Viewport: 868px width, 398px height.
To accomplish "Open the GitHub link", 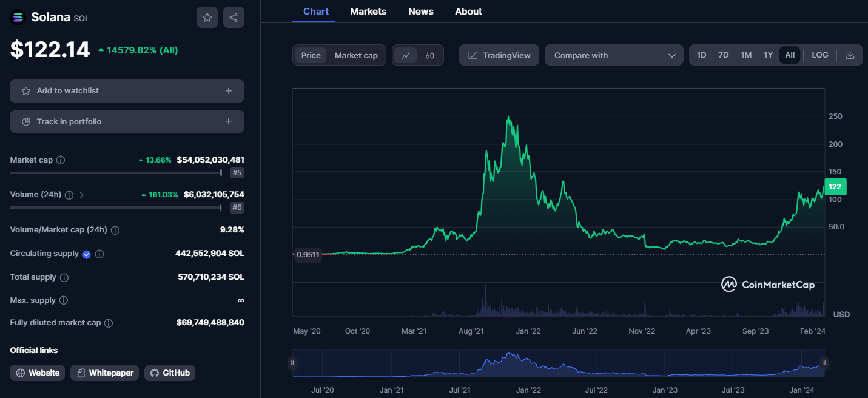I will point(170,373).
